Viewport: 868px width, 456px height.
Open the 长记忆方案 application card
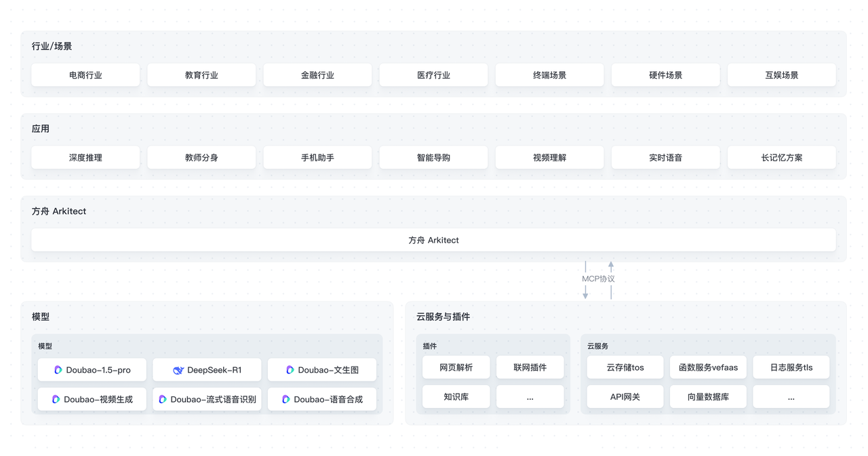(781, 157)
